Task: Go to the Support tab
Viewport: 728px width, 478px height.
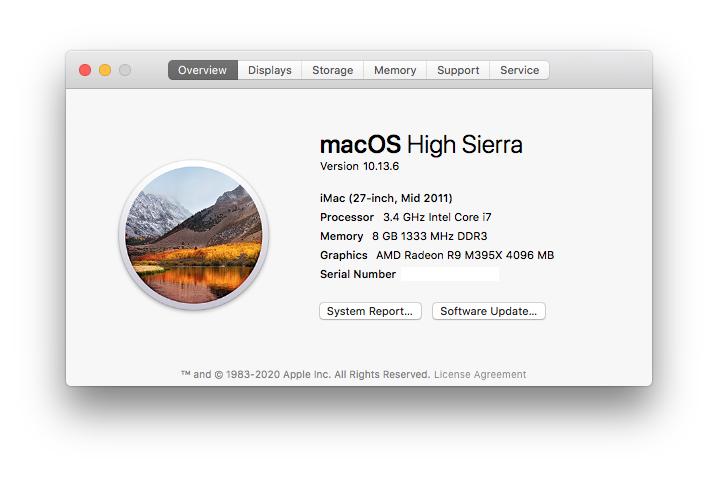Action: [458, 70]
